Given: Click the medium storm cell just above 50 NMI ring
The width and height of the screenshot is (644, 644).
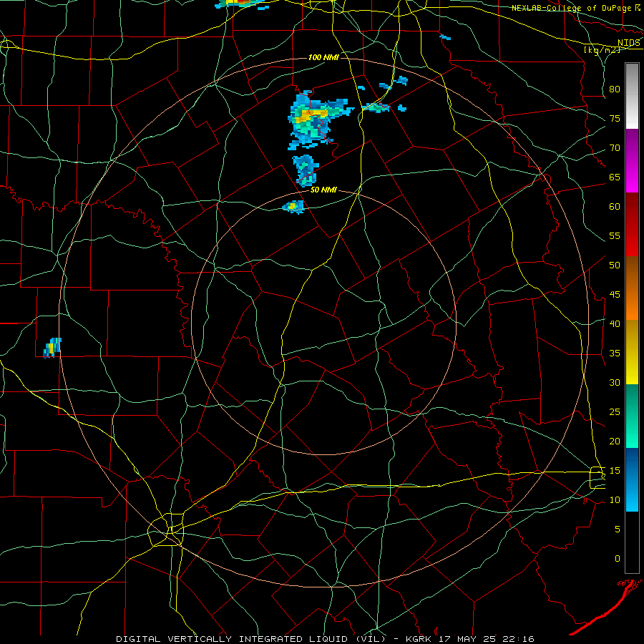Looking at the screenshot, I should click(x=306, y=171).
